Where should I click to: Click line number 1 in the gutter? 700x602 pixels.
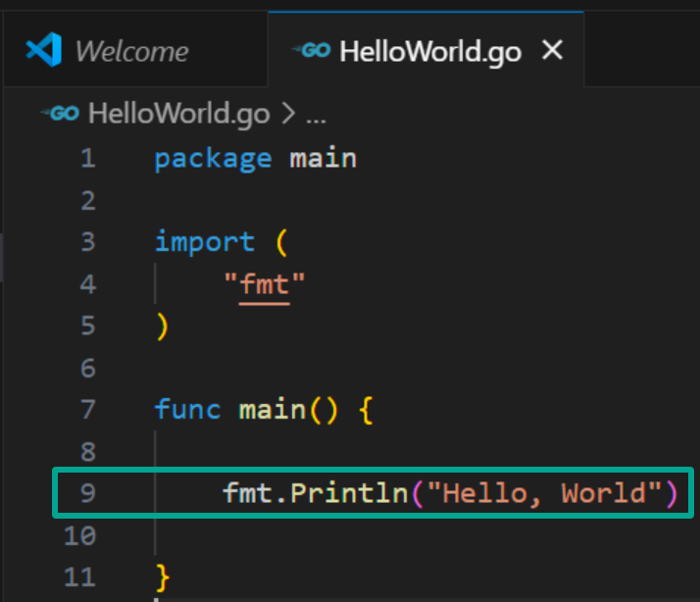(88, 158)
